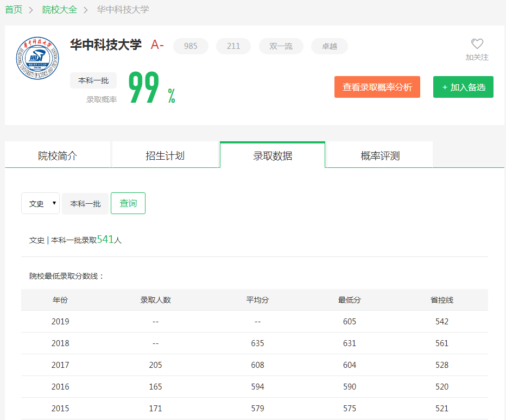Image resolution: width=506 pixels, height=420 pixels.
Task: Select the 2016 year cell
Action: [x=60, y=386]
